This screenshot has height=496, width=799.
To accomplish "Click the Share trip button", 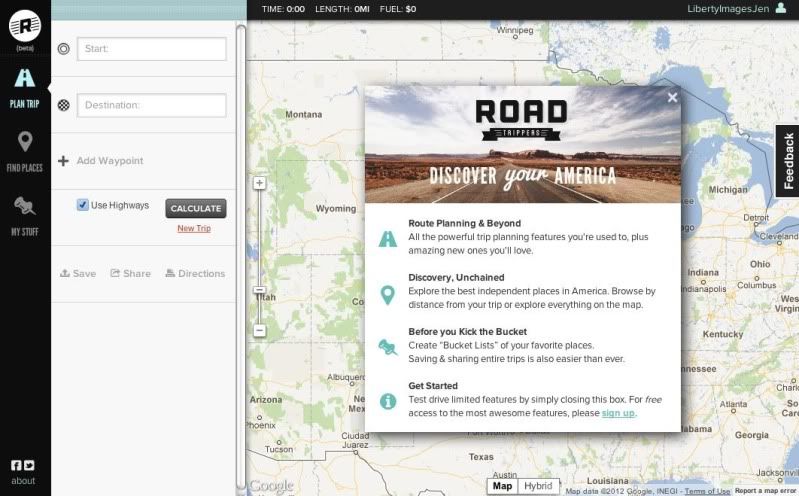I will 130,273.
